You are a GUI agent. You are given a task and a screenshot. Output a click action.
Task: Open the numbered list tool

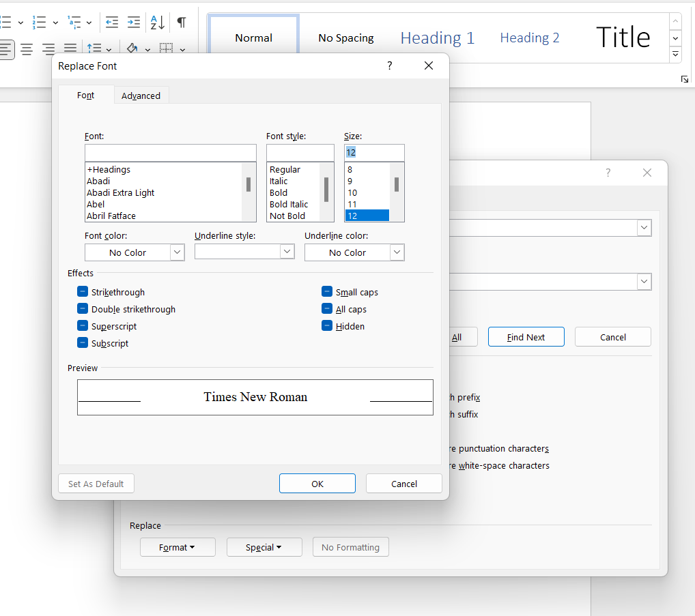tap(39, 22)
